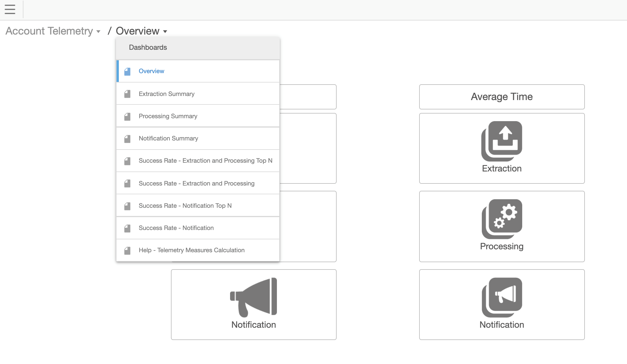Click the blue page icon beside Overview
627x364 pixels.
[x=127, y=71]
